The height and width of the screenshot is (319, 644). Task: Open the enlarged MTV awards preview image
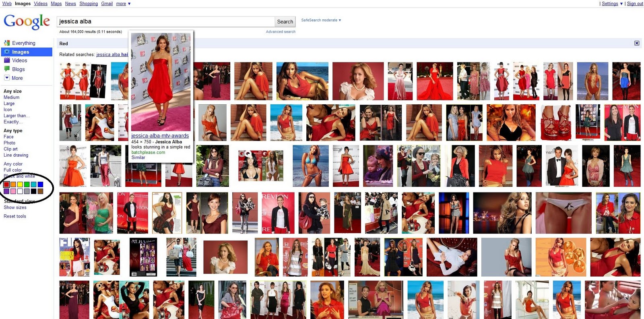point(161,82)
